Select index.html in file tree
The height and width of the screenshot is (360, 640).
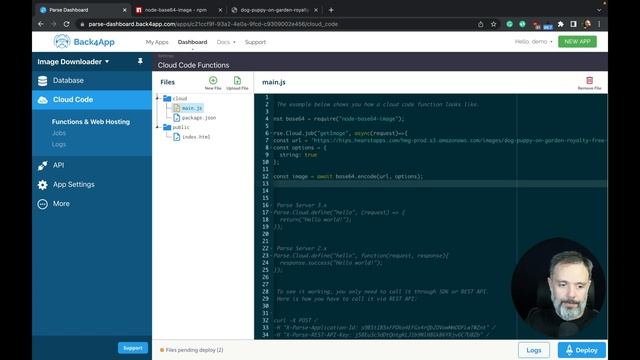(x=196, y=137)
